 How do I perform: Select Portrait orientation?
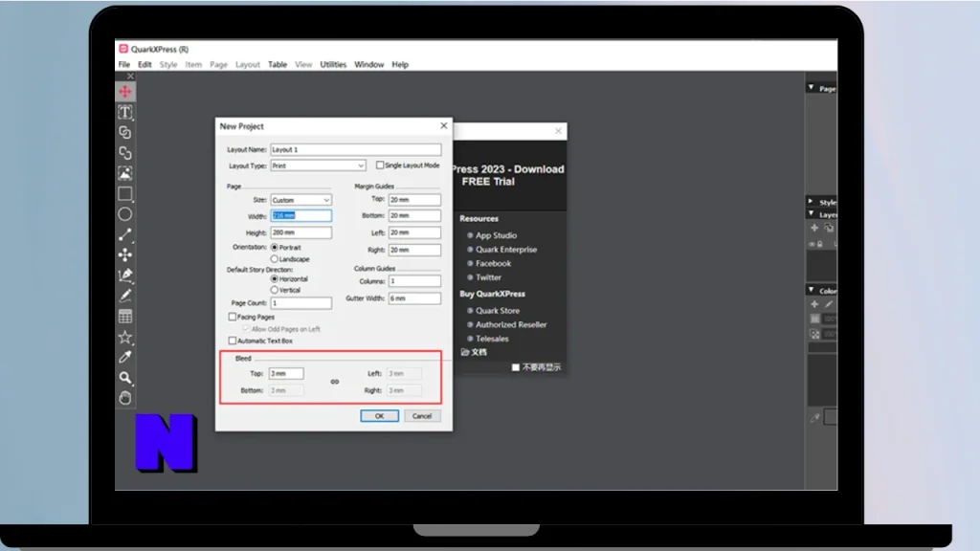[x=275, y=248]
